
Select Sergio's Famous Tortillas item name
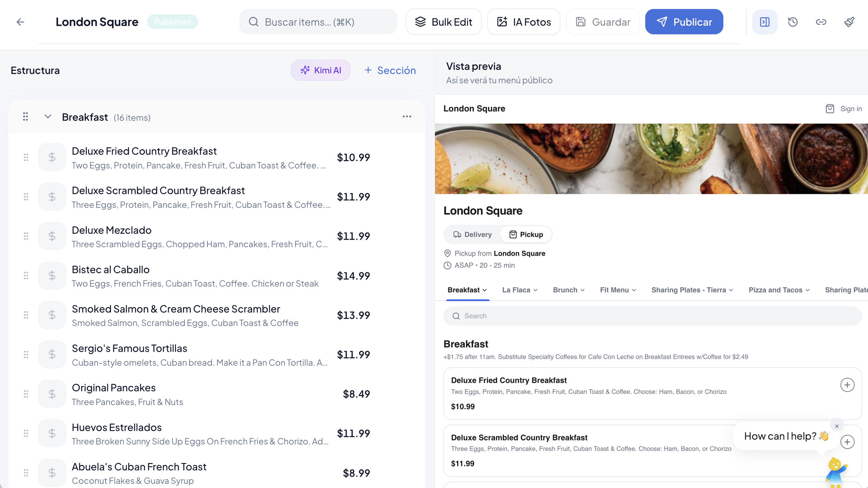tap(130, 348)
